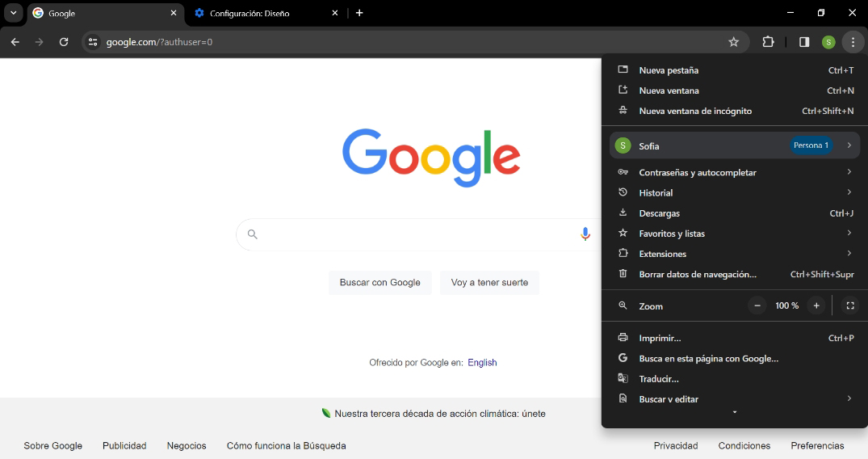The image size is (868, 459).
Task: Expand Favoritos y listas submenu arrow
Action: (849, 233)
